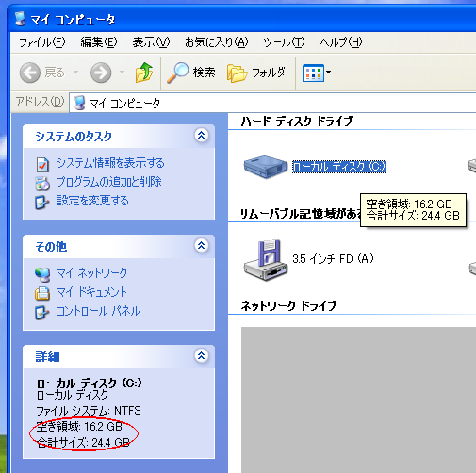Click the title bar My Computer icon
Viewport: 476px width, 473px height.
20,19
